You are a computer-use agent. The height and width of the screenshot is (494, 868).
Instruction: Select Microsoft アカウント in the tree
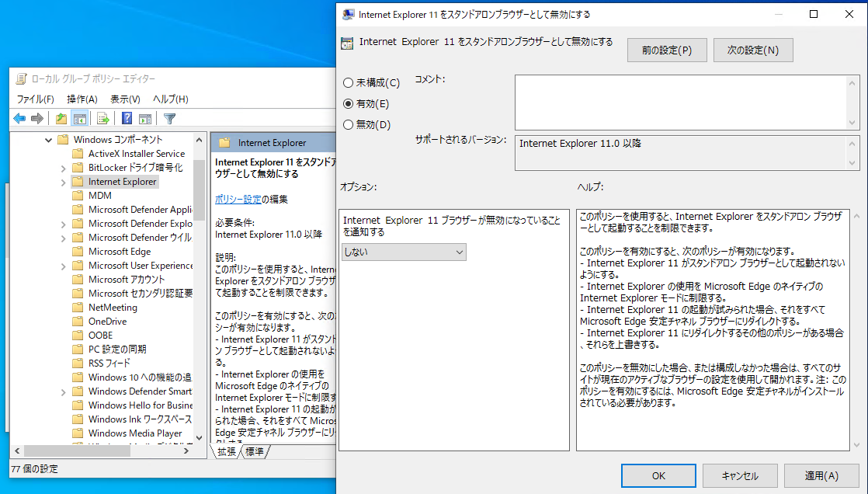click(127, 279)
